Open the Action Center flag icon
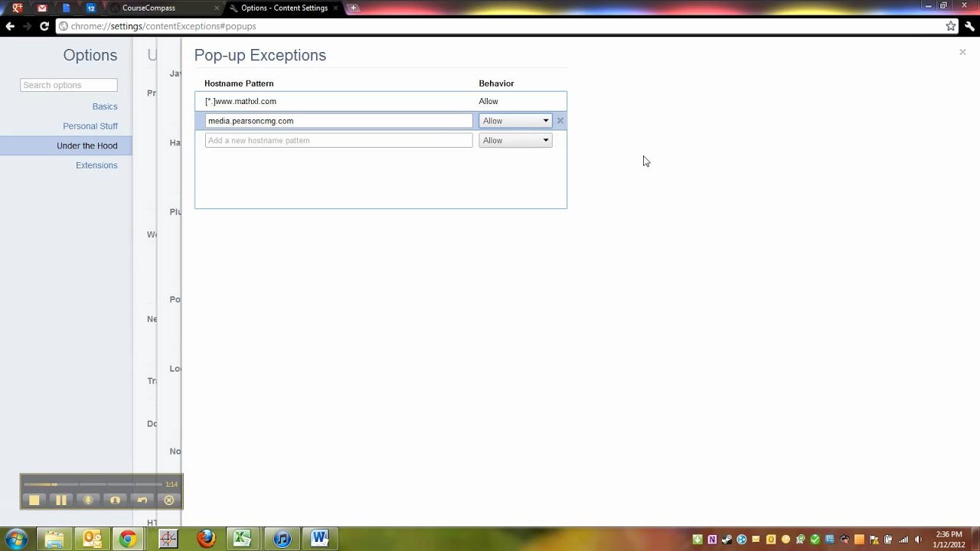980x551 pixels. click(874, 540)
